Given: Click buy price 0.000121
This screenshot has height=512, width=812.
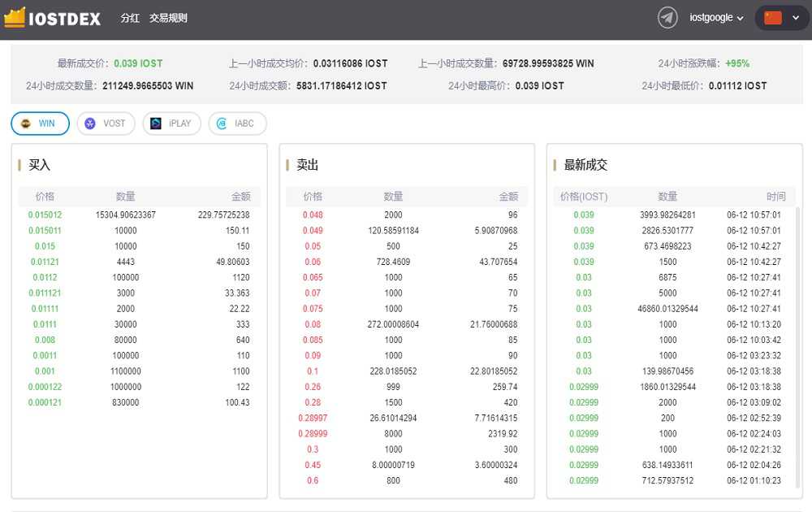Looking at the screenshot, I should [x=45, y=402].
